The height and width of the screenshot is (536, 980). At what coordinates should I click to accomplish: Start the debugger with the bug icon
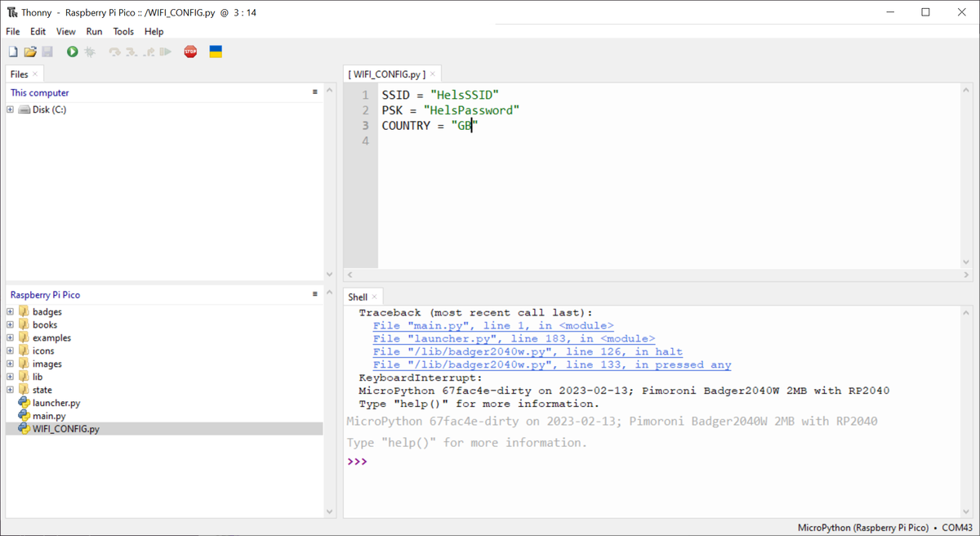pyautogui.click(x=90, y=51)
